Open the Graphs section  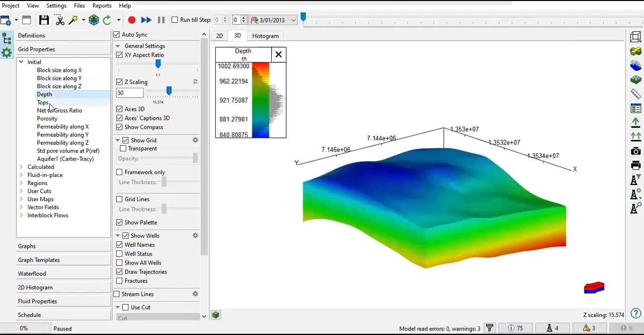click(63, 246)
